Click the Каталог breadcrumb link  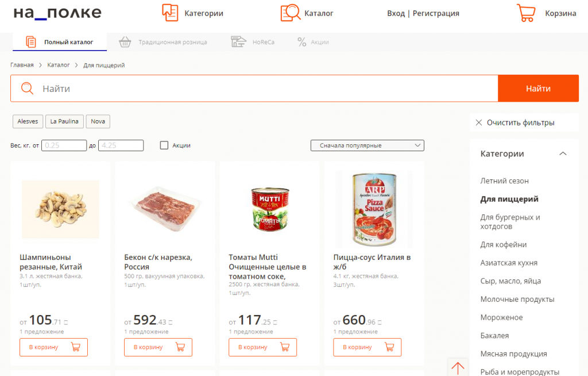59,65
